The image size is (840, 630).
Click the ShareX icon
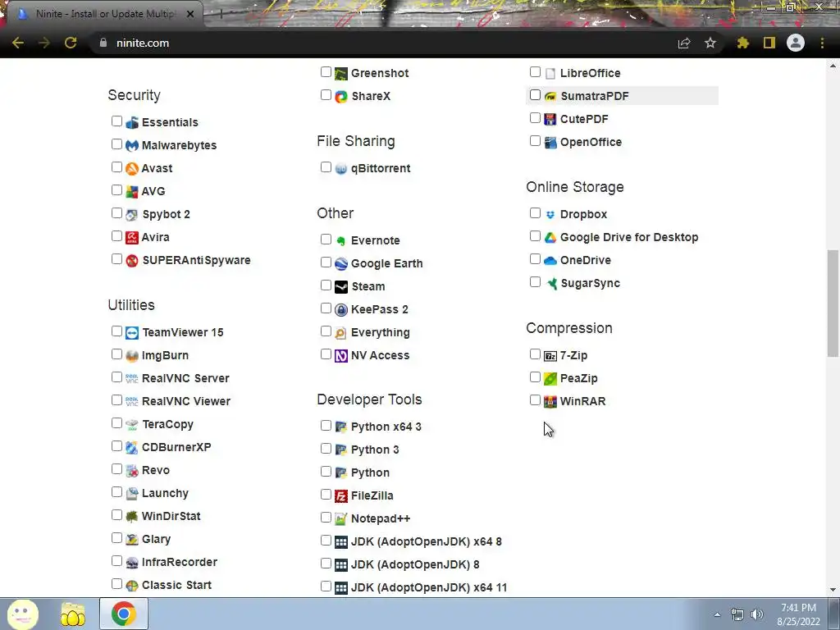(341, 97)
